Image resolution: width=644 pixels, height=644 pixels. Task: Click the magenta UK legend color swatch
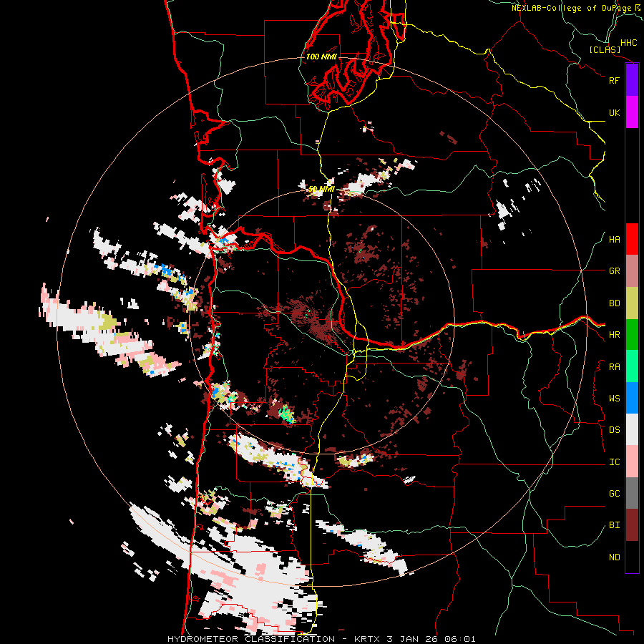[632, 112]
